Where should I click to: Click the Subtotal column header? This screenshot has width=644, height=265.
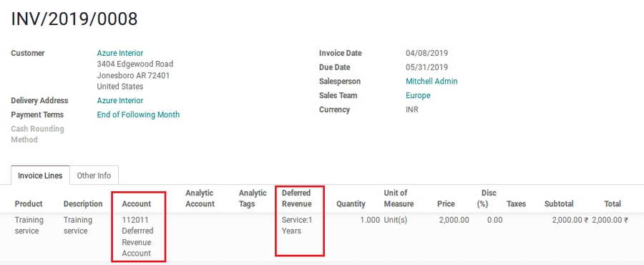(x=559, y=204)
